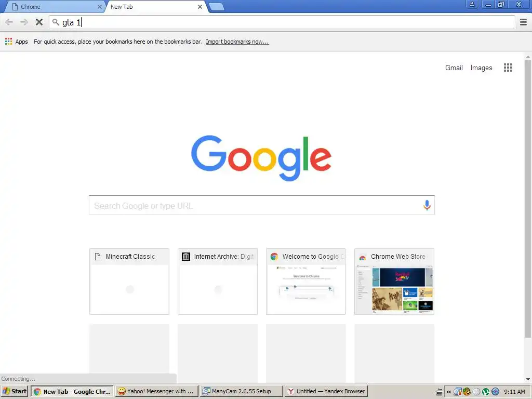The height and width of the screenshot is (399, 532).
Task: Click the ManyCam tray icon
Action: click(457, 392)
